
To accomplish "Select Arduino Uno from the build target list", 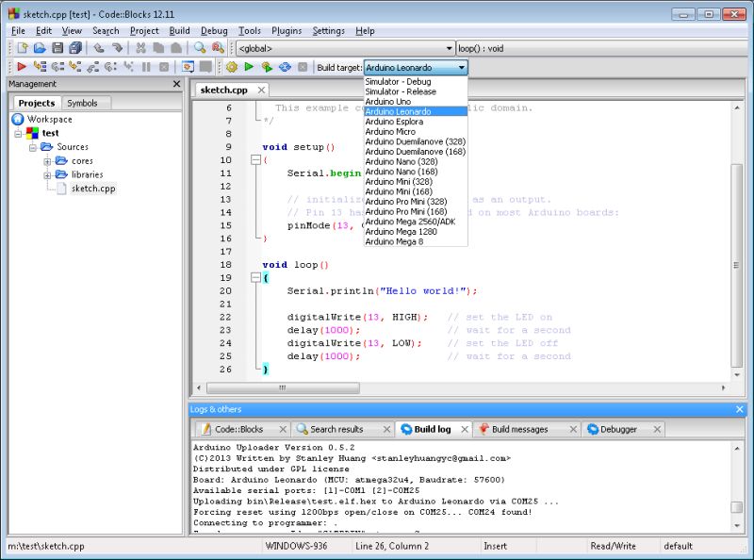I will 386,101.
